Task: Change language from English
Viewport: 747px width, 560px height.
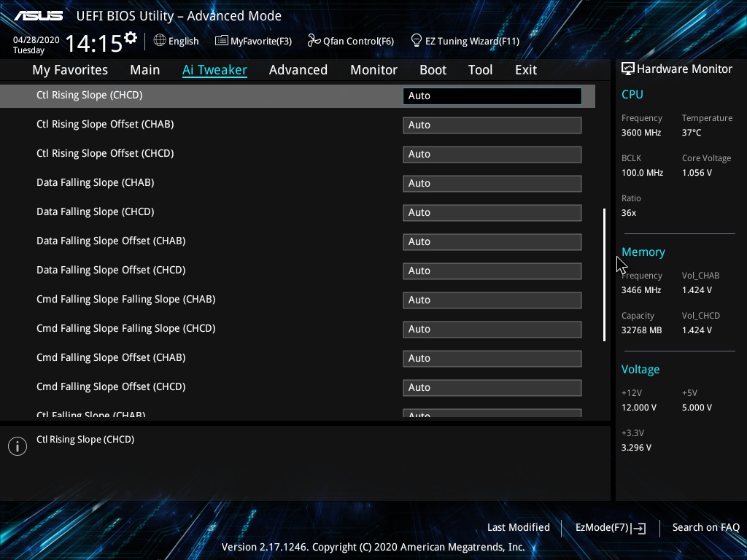Action: pyautogui.click(x=183, y=42)
